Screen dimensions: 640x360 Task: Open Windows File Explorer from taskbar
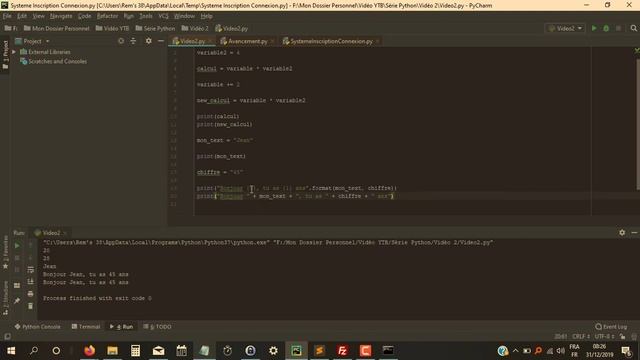[113, 350]
